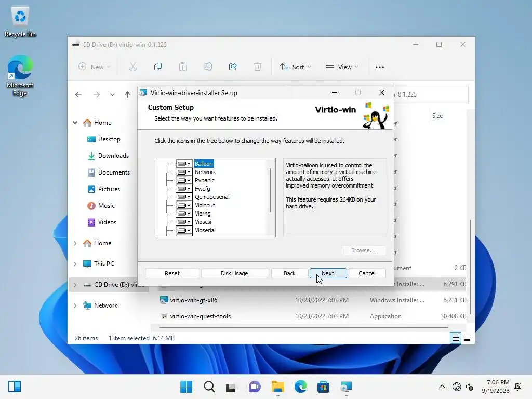Screen dimensions: 532x399
Task: Open the New menu in Explorer
Action: 95,67
